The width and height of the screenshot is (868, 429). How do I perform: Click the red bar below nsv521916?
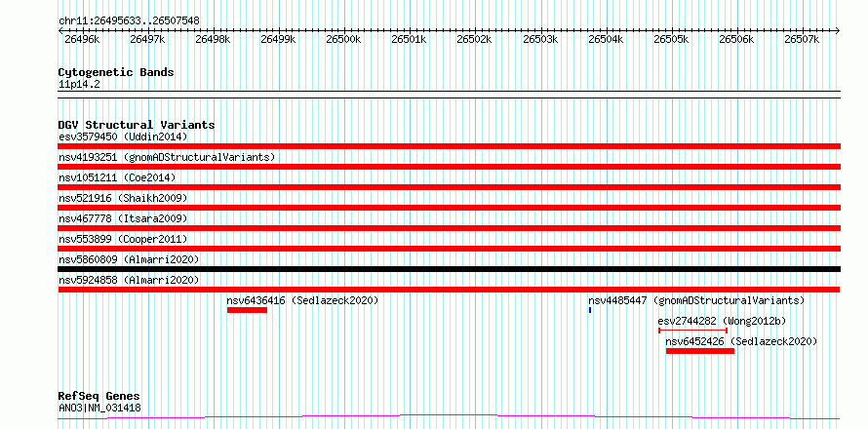449,208
